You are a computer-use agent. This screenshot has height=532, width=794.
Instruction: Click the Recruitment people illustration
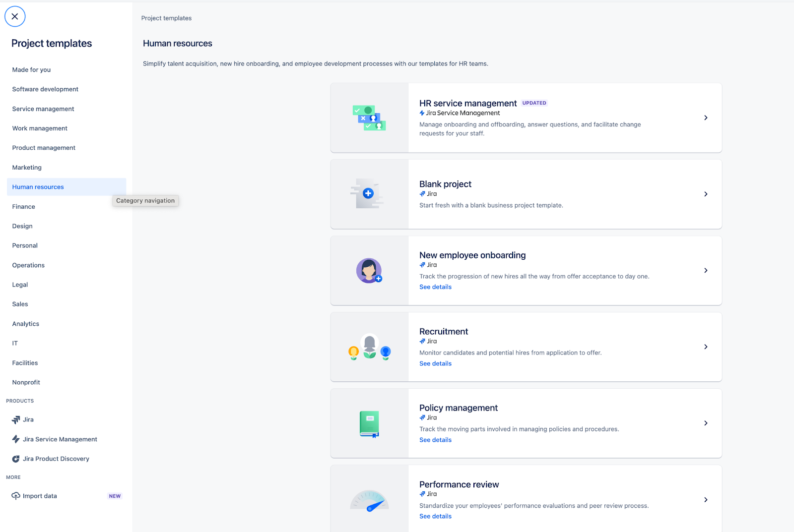pos(370,347)
